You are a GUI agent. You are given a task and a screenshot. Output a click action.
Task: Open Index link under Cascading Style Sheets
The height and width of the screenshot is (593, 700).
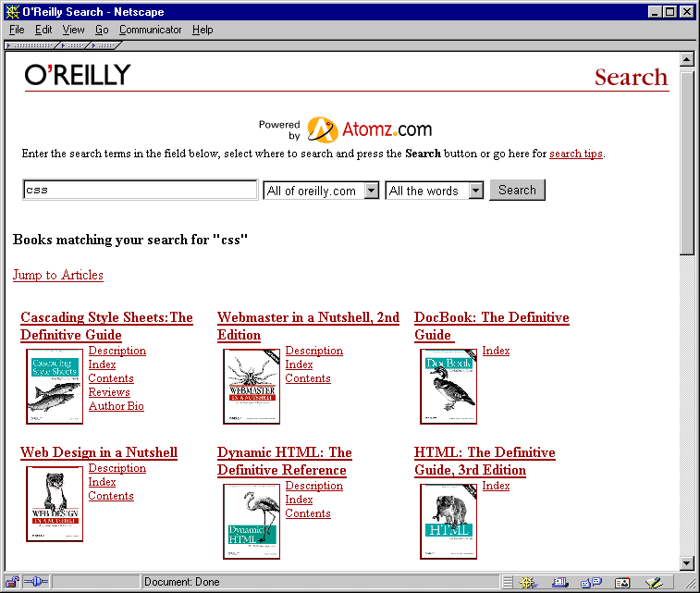pos(102,364)
